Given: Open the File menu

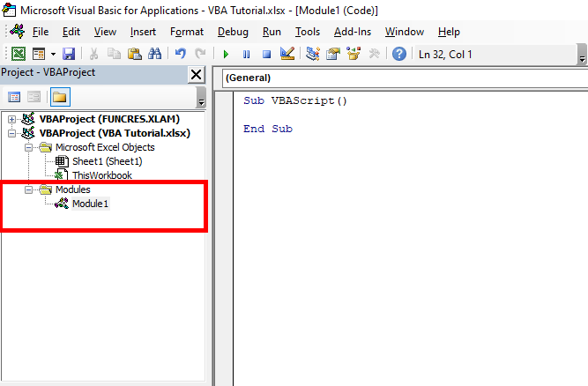Looking at the screenshot, I should pos(41,32).
